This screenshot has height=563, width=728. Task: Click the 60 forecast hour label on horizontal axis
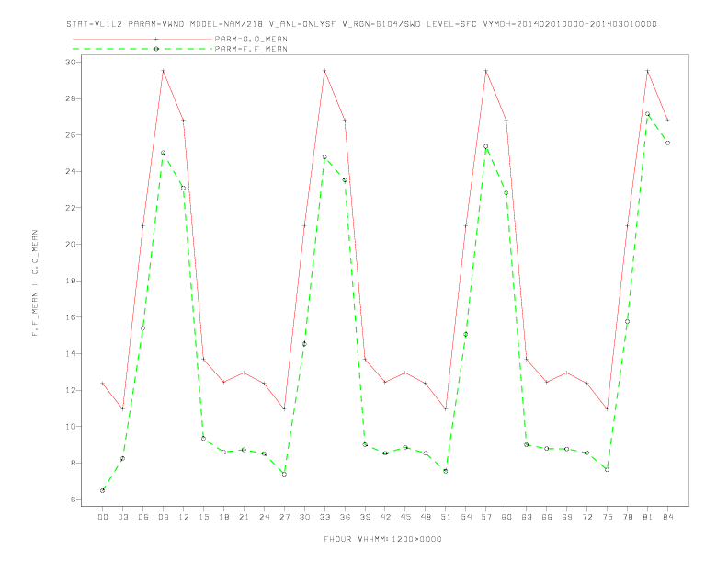coord(506,517)
